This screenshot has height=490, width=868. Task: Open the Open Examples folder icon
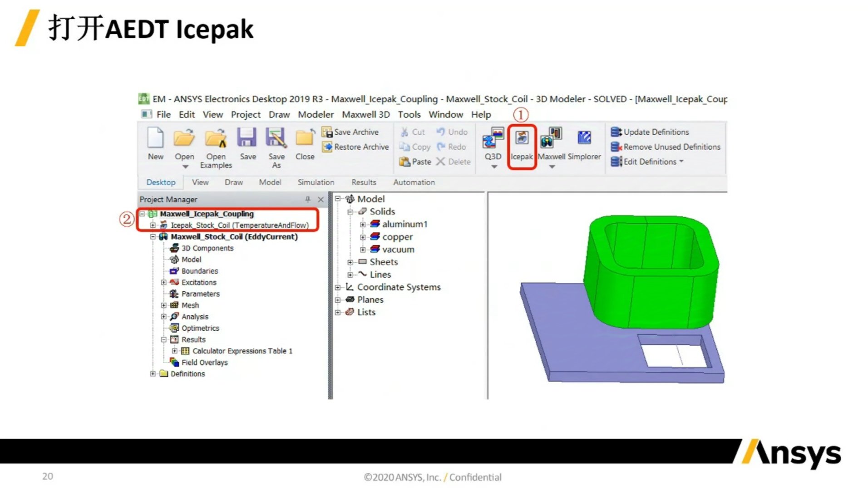[216, 138]
